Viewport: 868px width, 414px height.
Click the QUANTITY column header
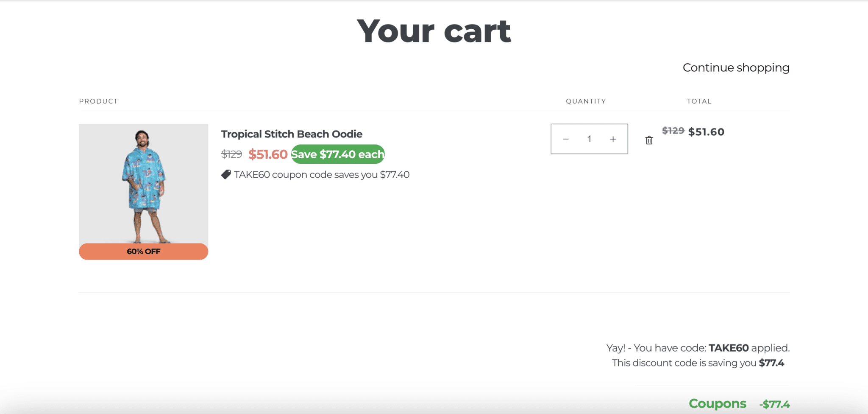[x=586, y=101]
